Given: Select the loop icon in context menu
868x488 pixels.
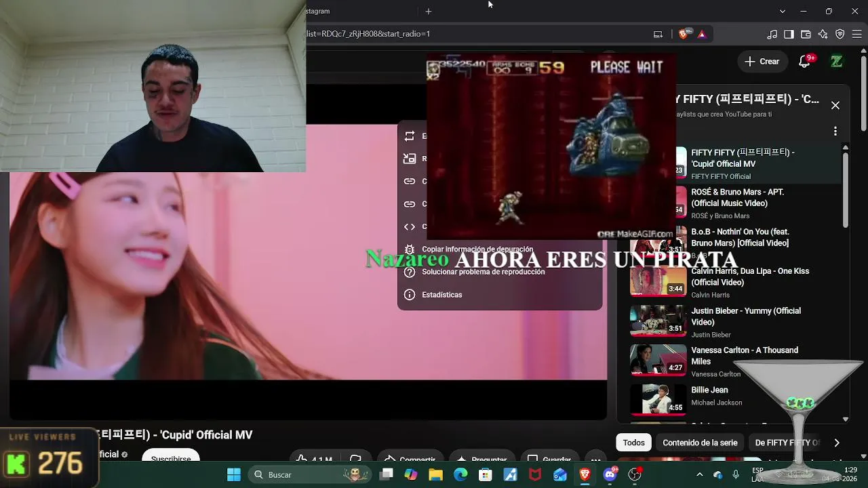Looking at the screenshot, I should 410,136.
